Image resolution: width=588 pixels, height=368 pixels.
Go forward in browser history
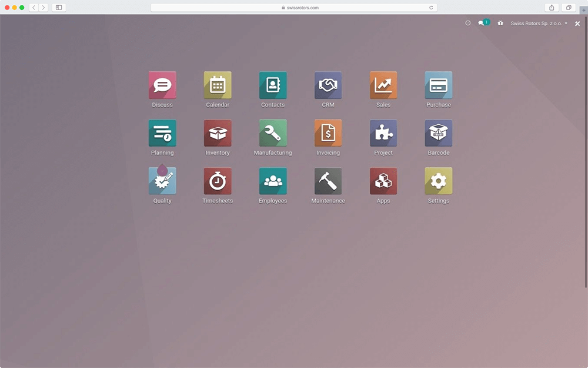(x=43, y=8)
